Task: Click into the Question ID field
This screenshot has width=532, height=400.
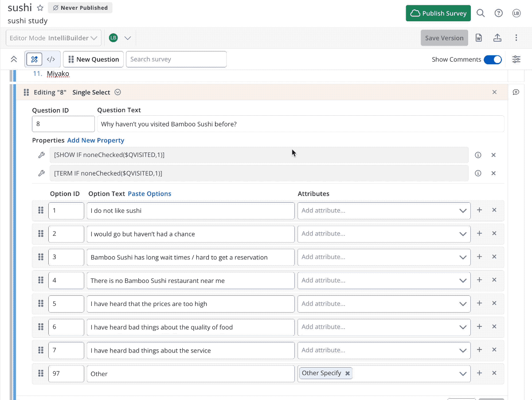Action: click(63, 124)
